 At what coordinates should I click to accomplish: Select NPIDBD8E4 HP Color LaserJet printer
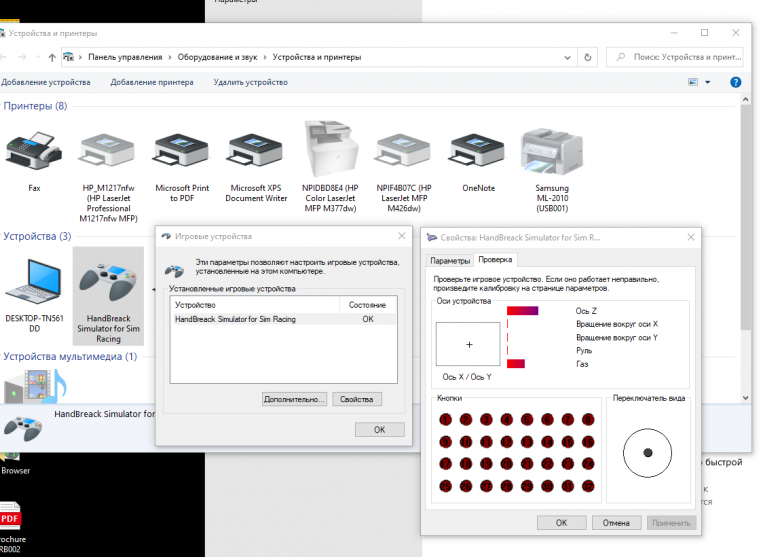pyautogui.click(x=330, y=148)
